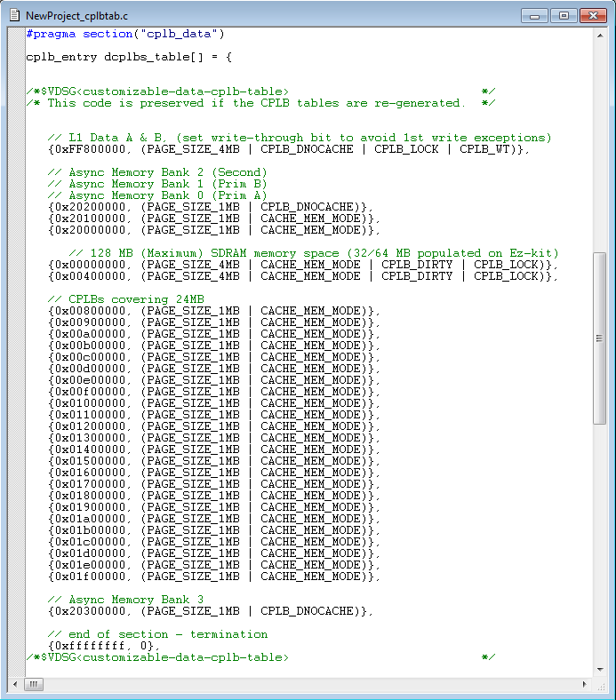Click the horizontal scrollbar left arrow

(15, 685)
